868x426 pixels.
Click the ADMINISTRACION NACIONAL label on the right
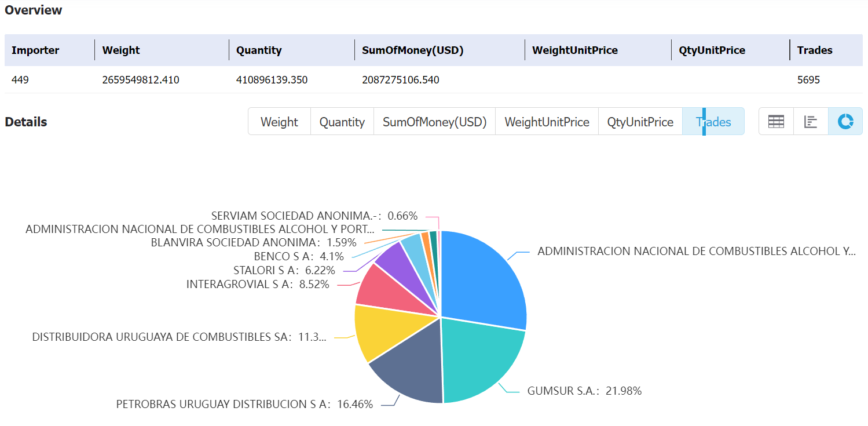click(x=697, y=251)
